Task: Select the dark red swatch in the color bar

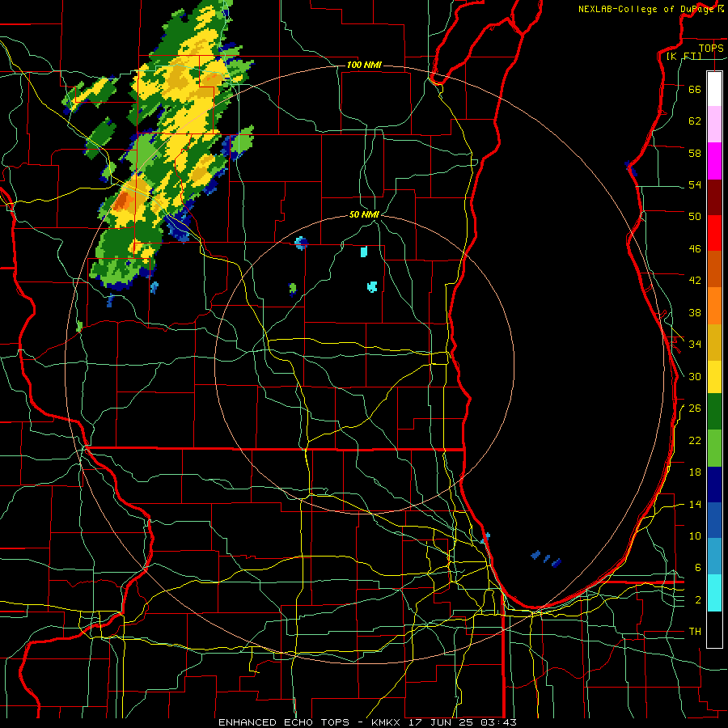Action: click(714, 197)
